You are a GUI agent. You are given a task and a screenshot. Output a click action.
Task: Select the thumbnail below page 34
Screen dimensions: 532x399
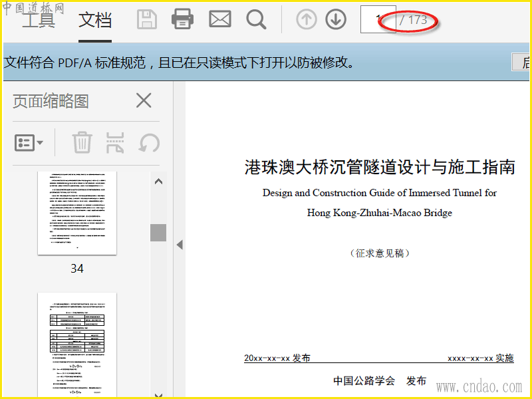click(x=77, y=344)
